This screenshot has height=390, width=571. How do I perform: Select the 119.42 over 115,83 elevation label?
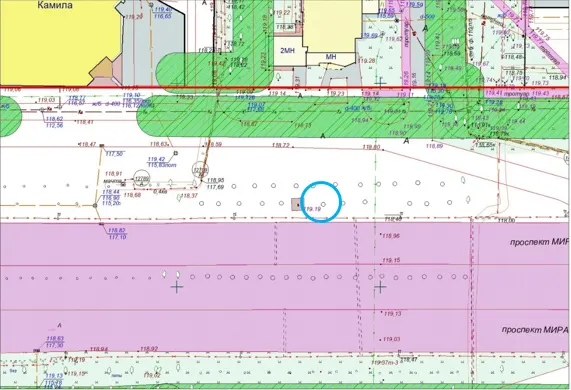coord(162,162)
